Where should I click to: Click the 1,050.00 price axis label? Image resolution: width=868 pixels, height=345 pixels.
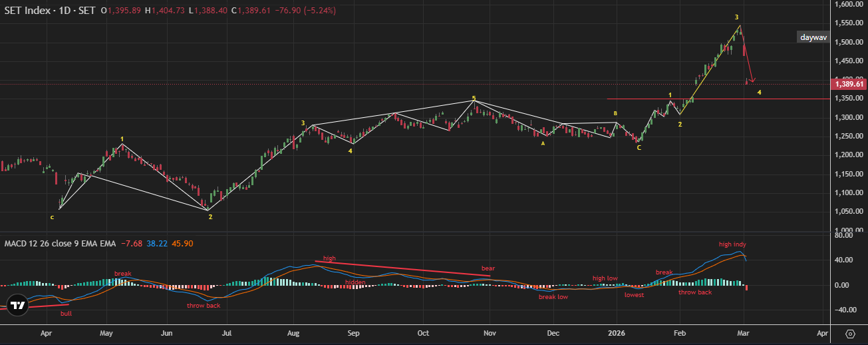tap(849, 212)
